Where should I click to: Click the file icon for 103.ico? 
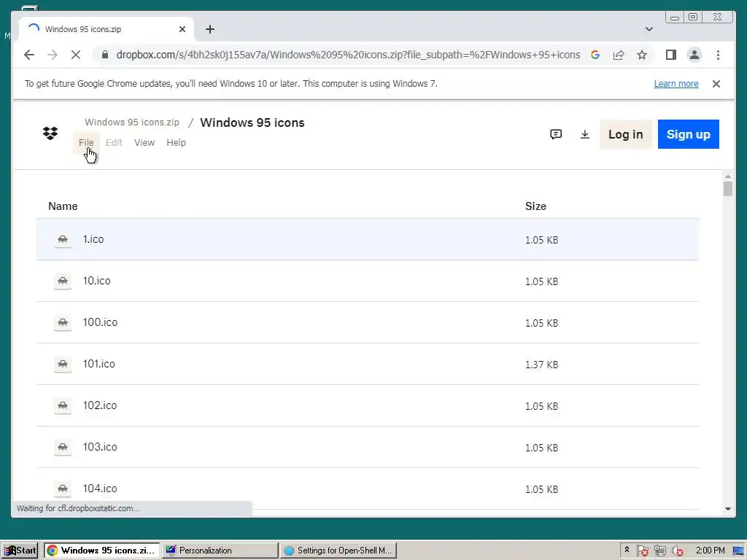tap(63, 447)
